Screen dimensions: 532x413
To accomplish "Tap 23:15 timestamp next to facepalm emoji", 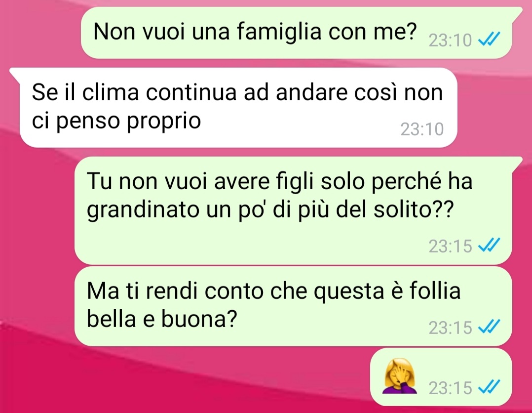I will pyautogui.click(x=450, y=387).
